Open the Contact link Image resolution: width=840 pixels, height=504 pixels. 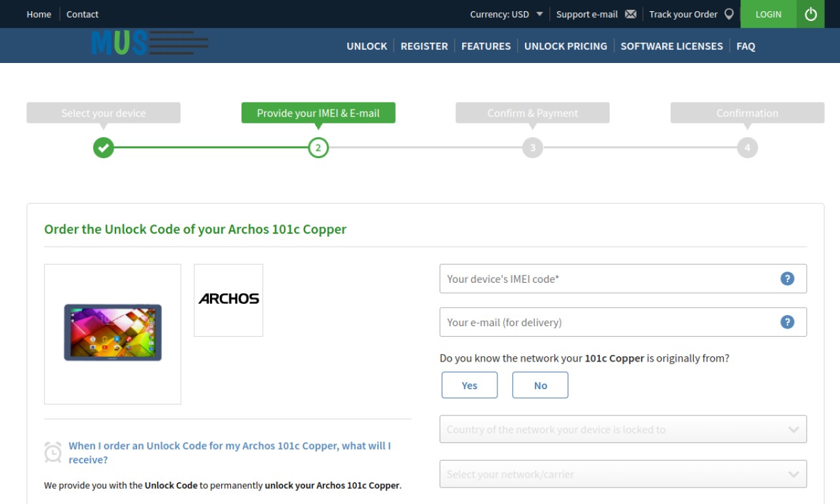coord(82,14)
